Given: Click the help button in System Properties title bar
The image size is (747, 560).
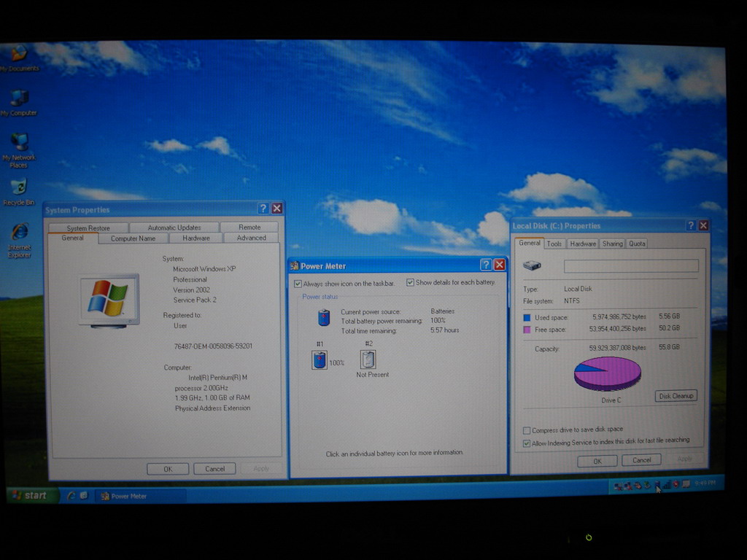Looking at the screenshot, I should (263, 208).
